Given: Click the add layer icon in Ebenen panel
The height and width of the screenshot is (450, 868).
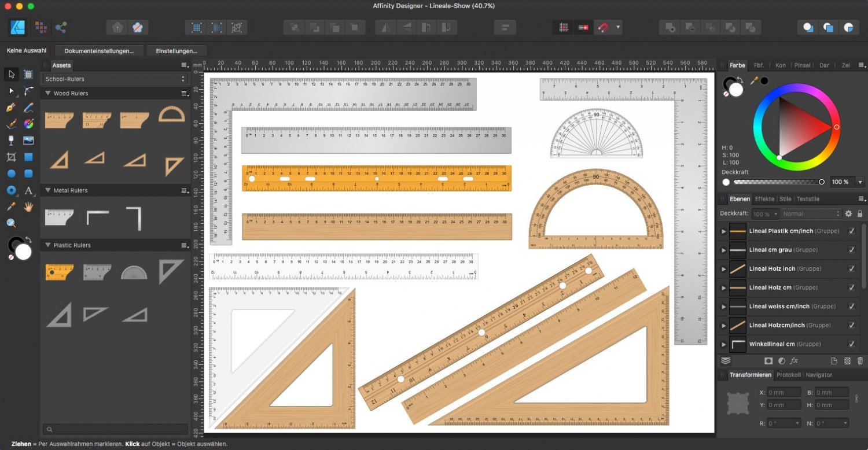Looking at the screenshot, I should (834, 361).
